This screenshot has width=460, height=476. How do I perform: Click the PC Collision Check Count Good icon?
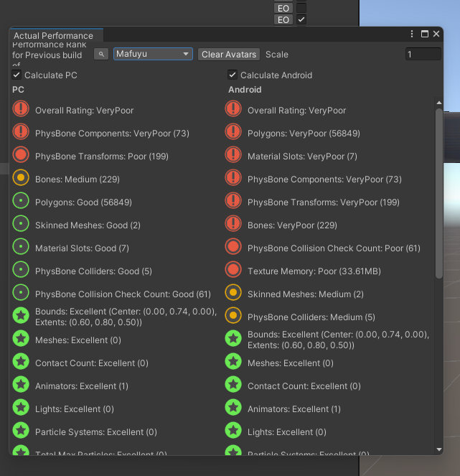21,292
